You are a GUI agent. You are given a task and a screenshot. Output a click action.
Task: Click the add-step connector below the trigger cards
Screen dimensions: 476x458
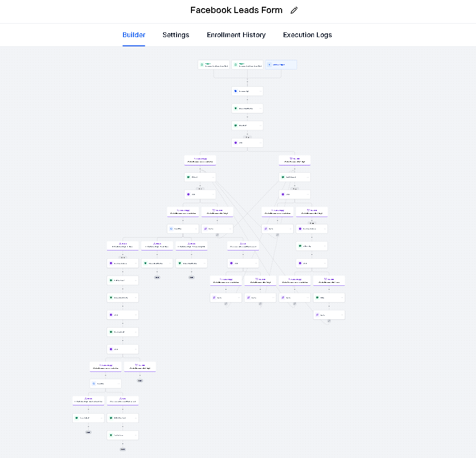(x=247, y=82)
